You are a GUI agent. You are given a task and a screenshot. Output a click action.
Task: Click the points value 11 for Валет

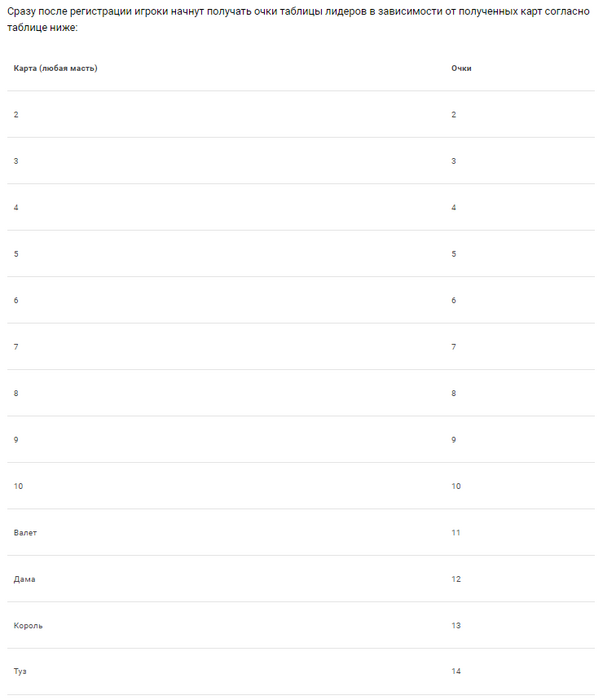coord(456,533)
